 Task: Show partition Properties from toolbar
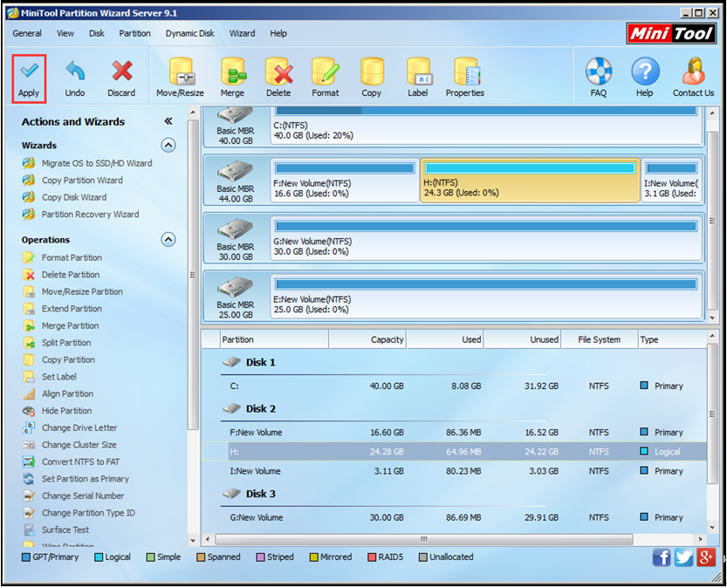point(465,78)
